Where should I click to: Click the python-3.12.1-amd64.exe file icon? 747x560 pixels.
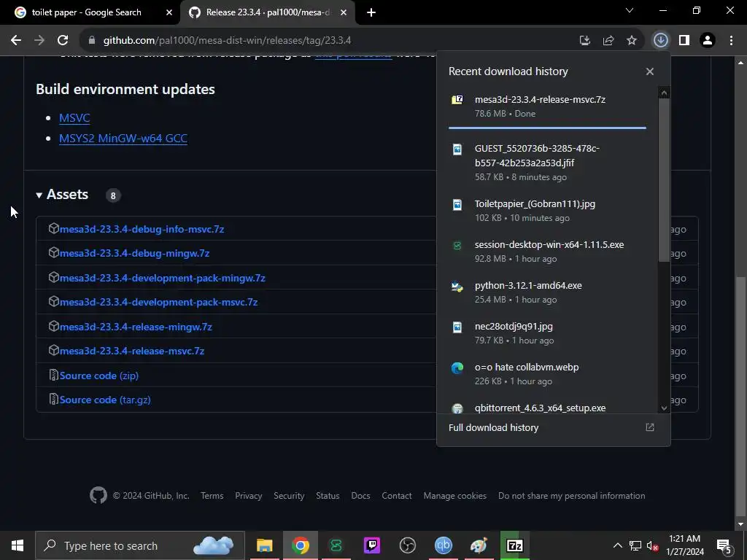(x=457, y=286)
